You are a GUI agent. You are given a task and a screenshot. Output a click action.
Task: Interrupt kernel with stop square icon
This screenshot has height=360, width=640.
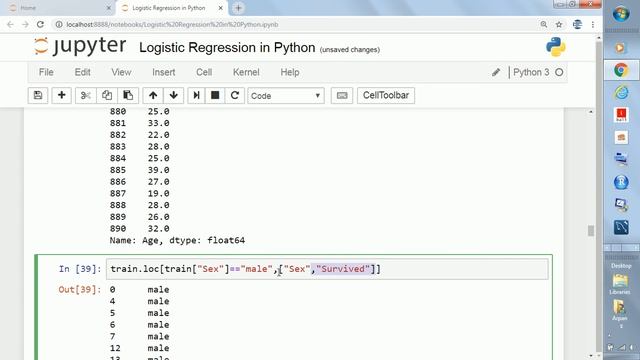[215, 96]
